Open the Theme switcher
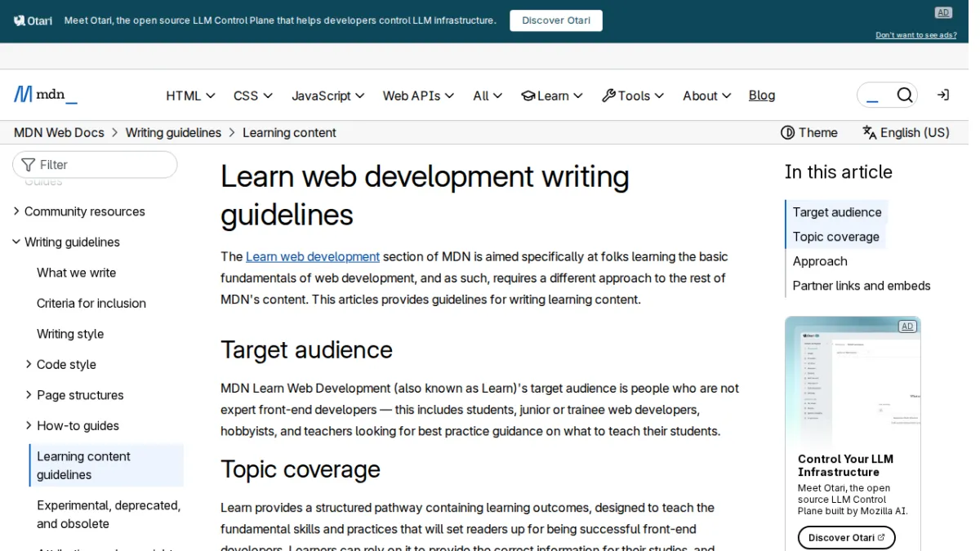Screen dimensions: 980x551 tap(808, 132)
